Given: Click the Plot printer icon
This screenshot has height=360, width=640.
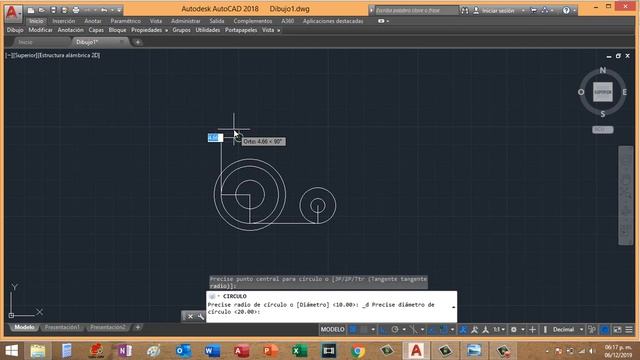Looking at the screenshot, I should click(x=76, y=10).
